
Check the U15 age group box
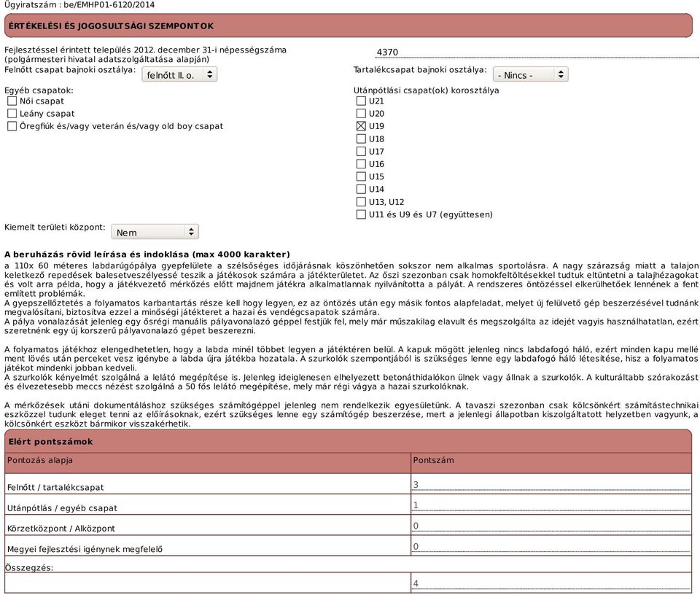click(361, 176)
